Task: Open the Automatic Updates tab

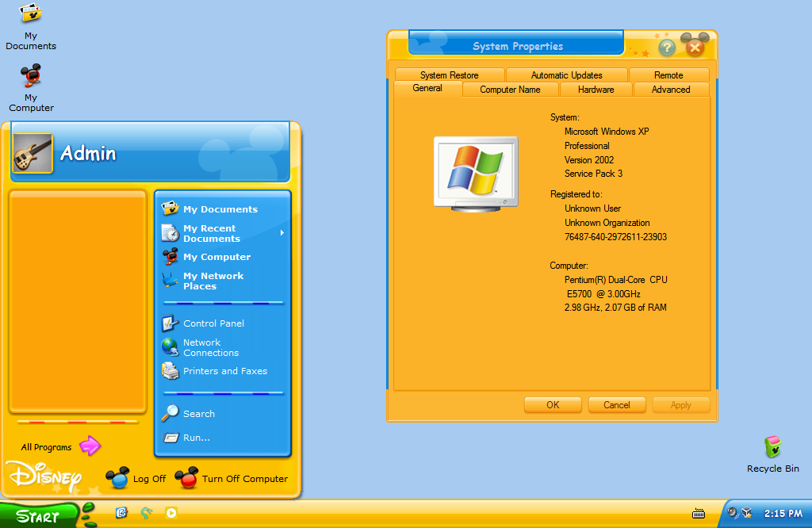Action: point(567,75)
